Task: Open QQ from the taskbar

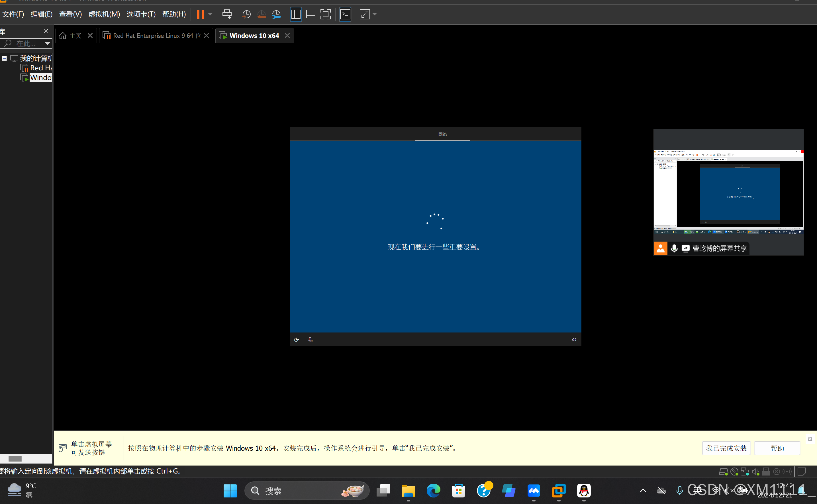Action: coord(584,491)
